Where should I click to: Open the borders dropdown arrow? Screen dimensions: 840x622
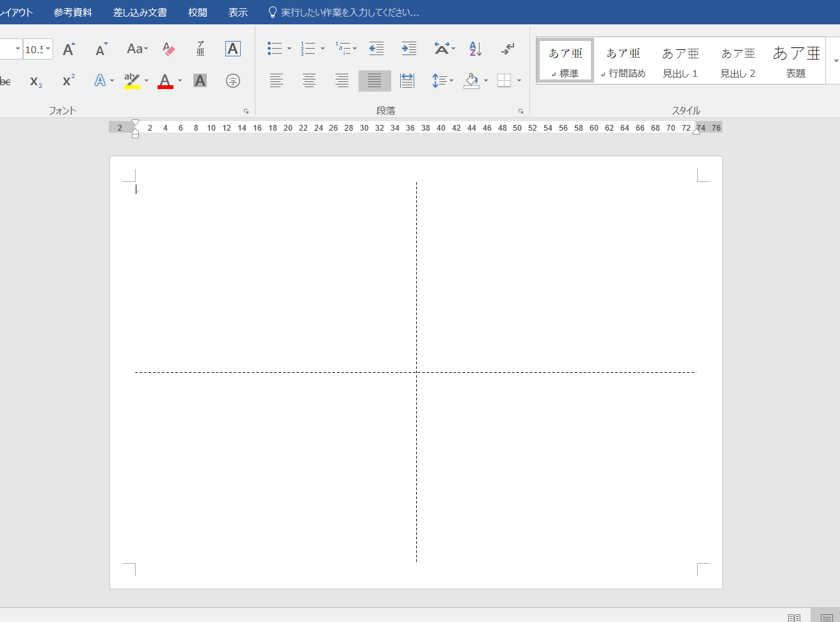(x=519, y=81)
